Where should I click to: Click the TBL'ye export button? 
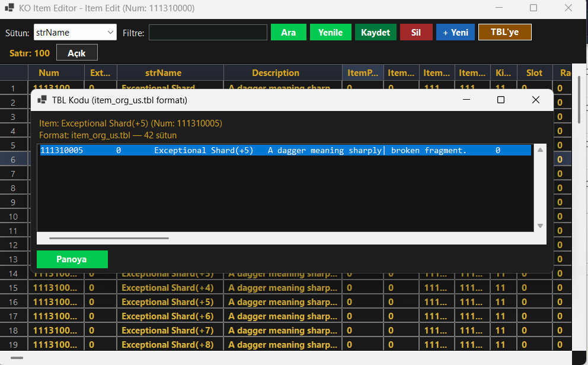point(505,32)
